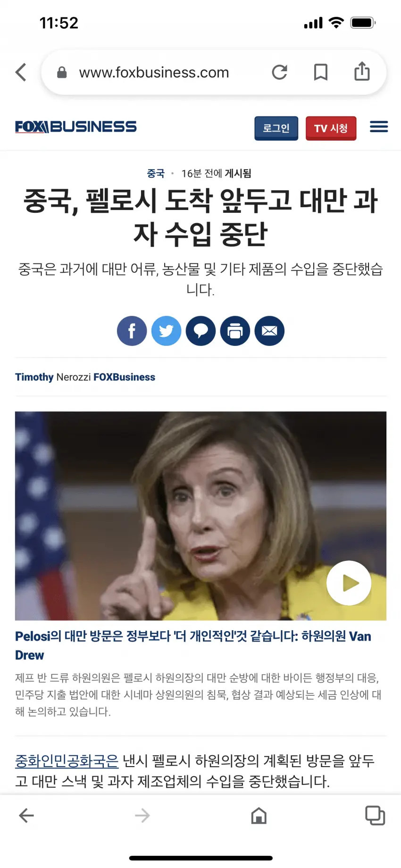Viewport: 401px width, 868px height.
Task: Print the article using the printer icon
Action: [x=235, y=331]
